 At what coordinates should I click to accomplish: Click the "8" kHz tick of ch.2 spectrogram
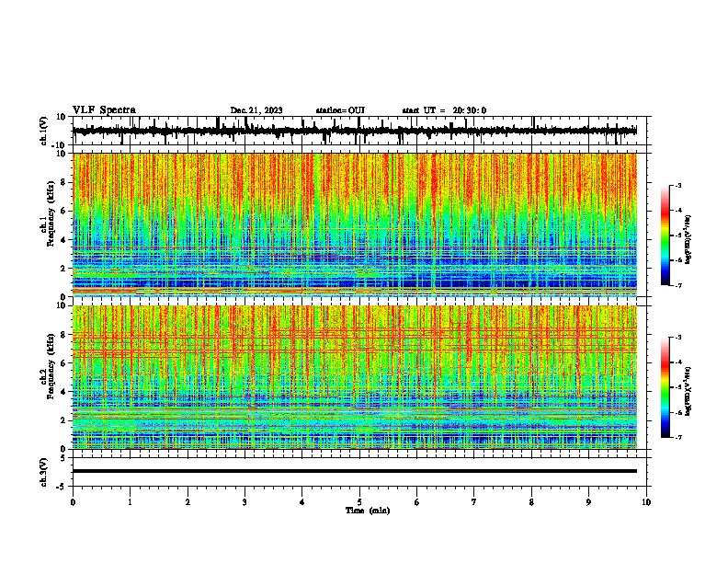[x=63, y=335]
